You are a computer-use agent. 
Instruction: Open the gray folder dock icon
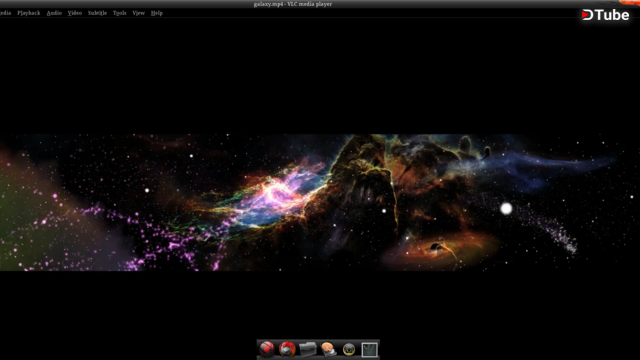(308, 349)
